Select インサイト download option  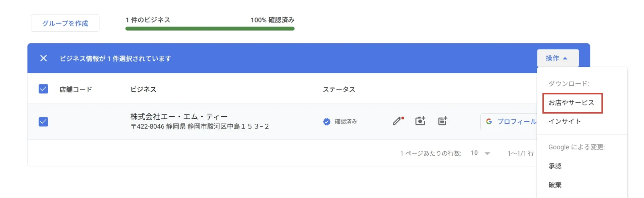point(565,121)
